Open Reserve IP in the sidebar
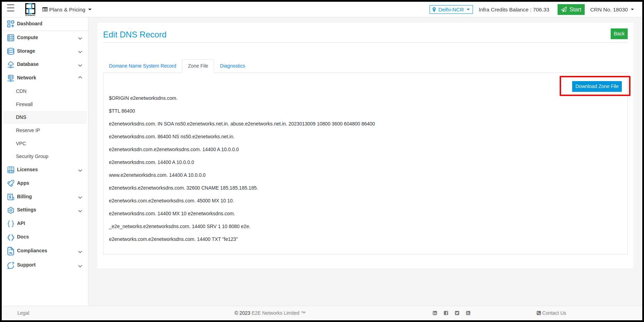This screenshot has width=644, height=322. click(x=28, y=130)
